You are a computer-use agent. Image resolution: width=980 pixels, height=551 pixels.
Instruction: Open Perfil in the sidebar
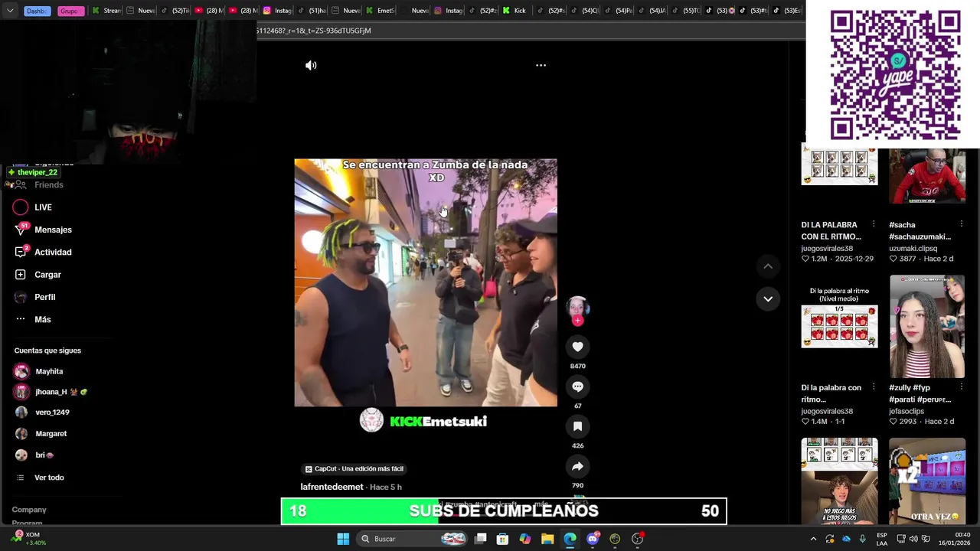click(x=44, y=297)
